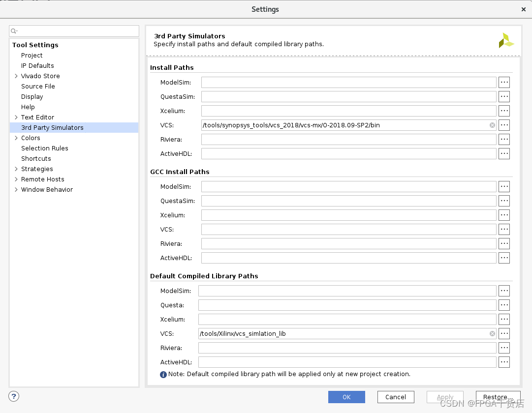Expand the Colors tree node
Viewport: 532px width, 413px height.
click(x=16, y=138)
